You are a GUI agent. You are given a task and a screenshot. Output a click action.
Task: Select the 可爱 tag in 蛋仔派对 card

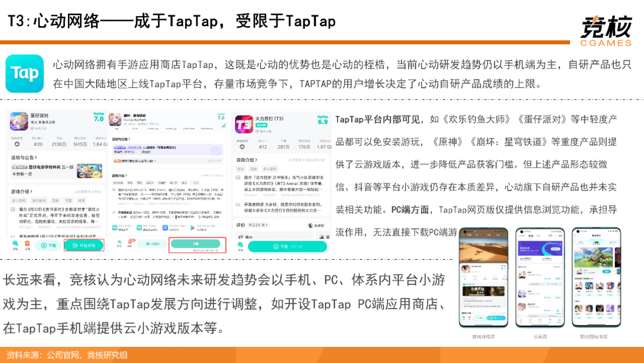(x=68, y=201)
